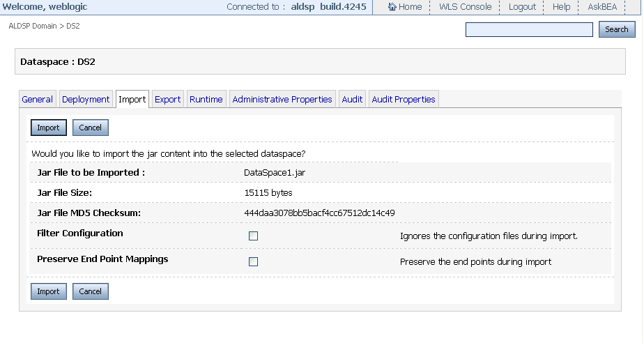Click the Home house icon
The width and height of the screenshot is (644, 345).
(392, 6)
